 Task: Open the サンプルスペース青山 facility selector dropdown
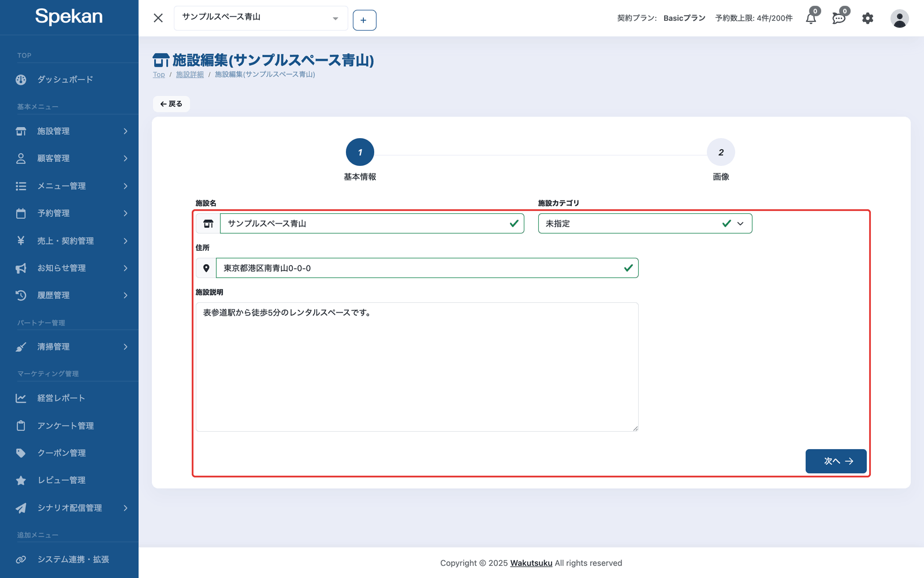(x=261, y=18)
